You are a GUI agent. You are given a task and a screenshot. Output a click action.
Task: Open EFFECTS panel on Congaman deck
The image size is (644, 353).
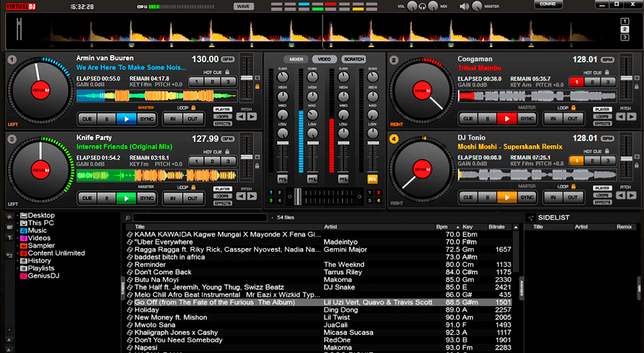point(602,123)
